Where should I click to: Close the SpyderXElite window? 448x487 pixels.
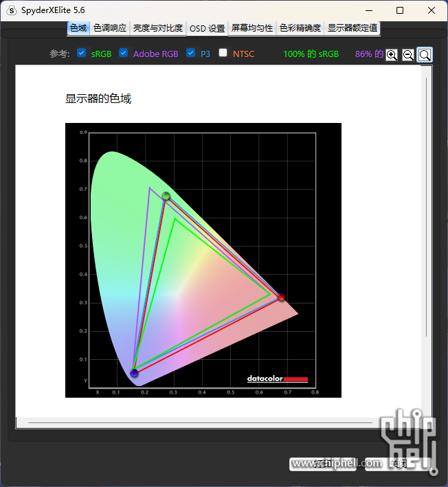(432, 10)
